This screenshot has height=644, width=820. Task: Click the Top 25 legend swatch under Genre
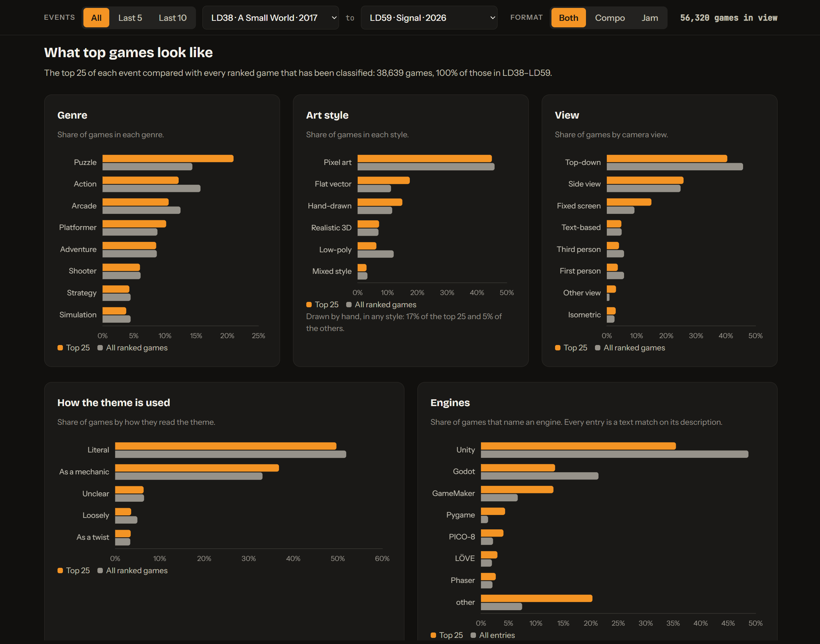pyautogui.click(x=60, y=348)
